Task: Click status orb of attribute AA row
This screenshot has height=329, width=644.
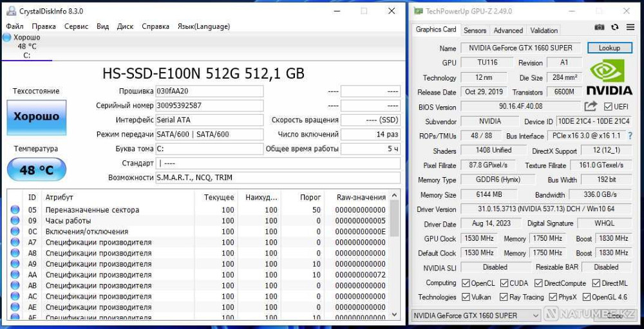Action: (15, 274)
